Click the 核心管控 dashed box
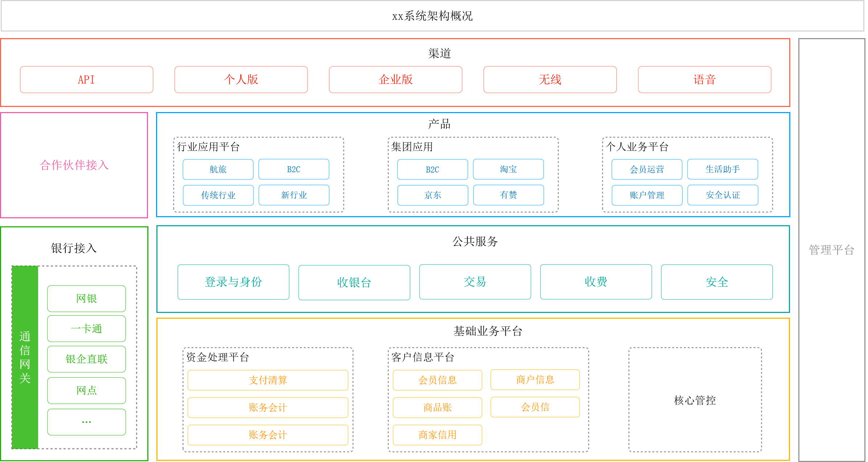This screenshot has width=868, height=462. click(x=695, y=400)
